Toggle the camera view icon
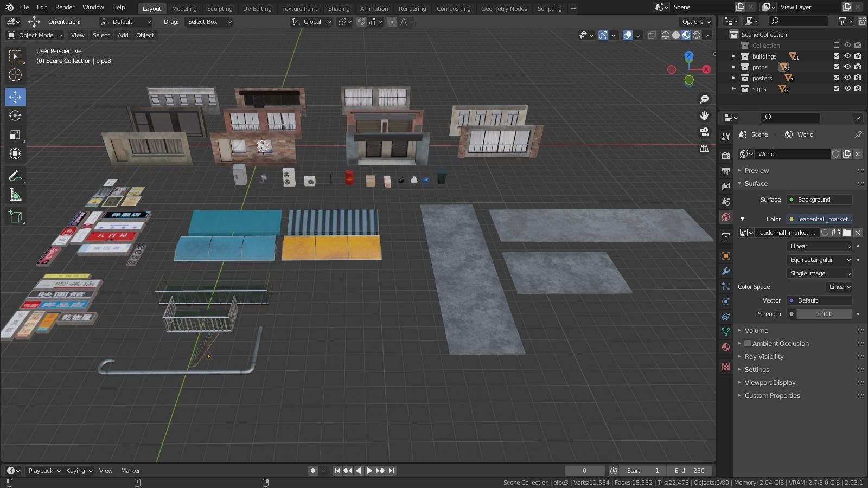The image size is (868, 488). (x=704, y=132)
